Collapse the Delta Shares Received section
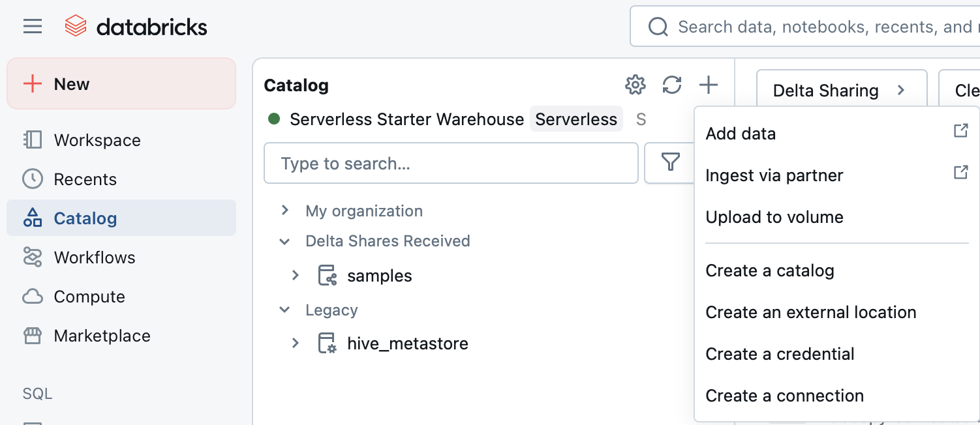 [x=284, y=241]
